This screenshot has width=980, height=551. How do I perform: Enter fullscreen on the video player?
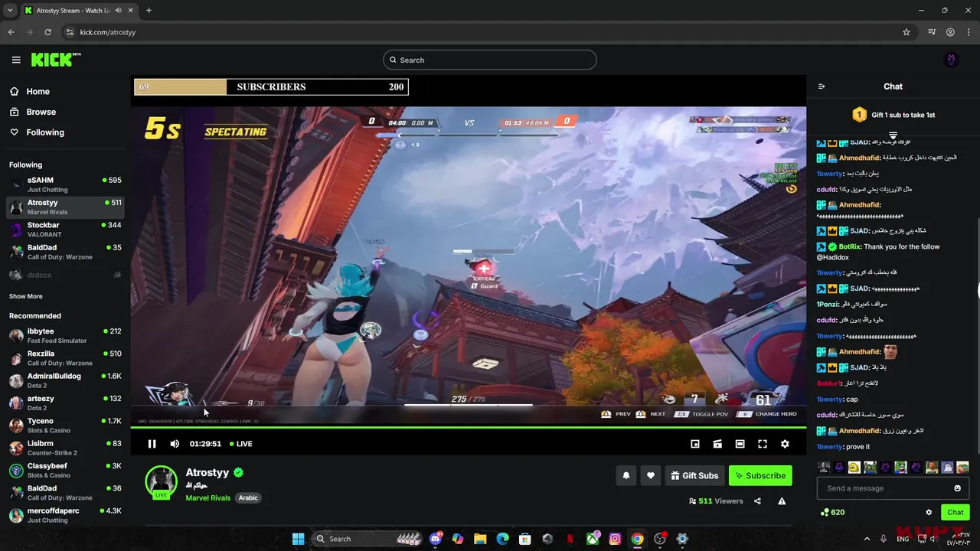763,444
